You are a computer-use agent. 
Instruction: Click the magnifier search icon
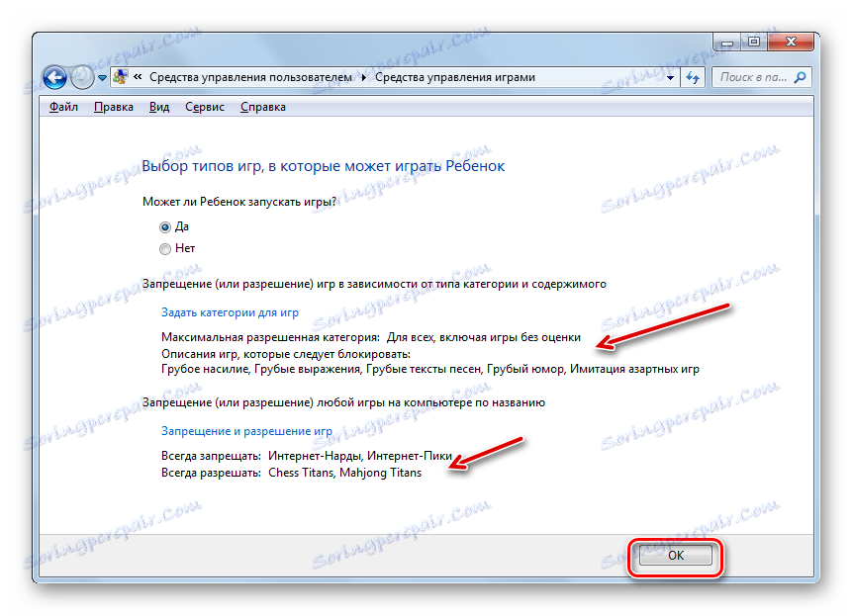pyautogui.click(x=800, y=77)
